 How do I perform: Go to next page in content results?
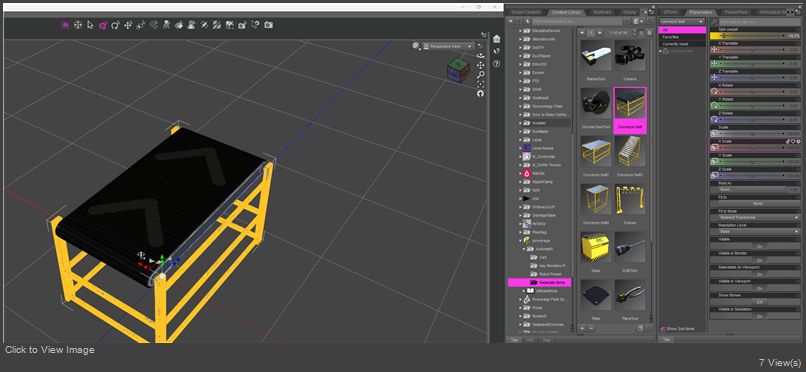[x=599, y=33]
